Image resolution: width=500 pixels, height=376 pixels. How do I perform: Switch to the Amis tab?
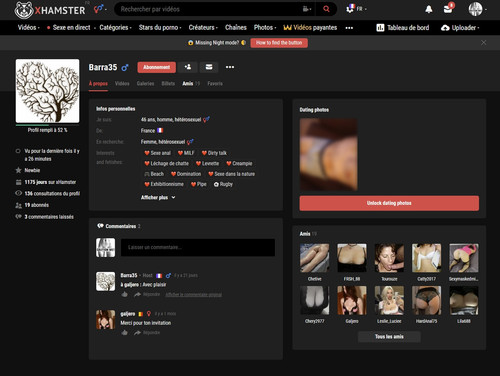coord(191,84)
